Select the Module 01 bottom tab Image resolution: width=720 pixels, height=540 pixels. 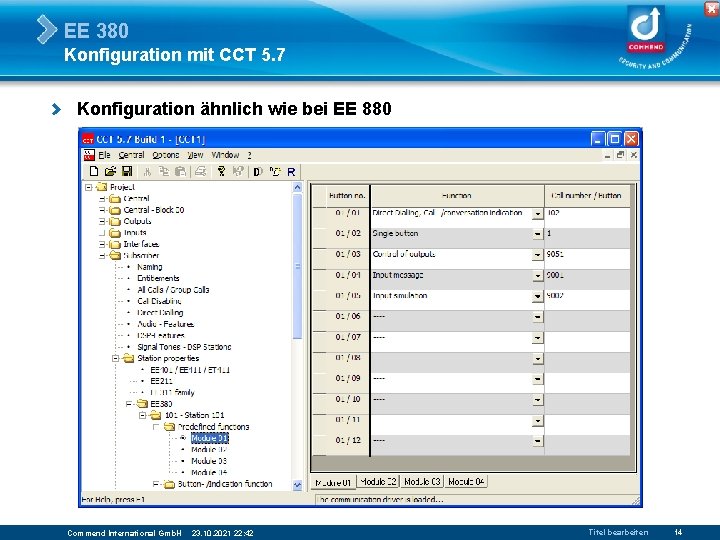tap(333, 483)
